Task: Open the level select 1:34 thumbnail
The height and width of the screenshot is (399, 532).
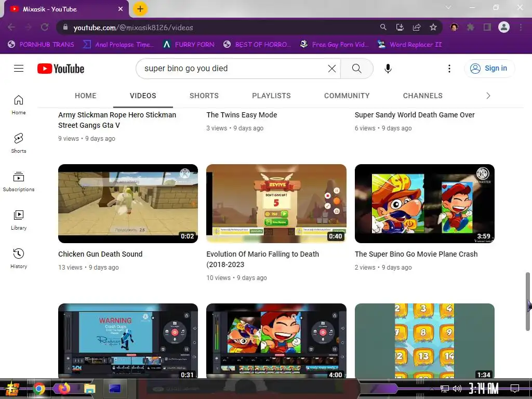Action: point(424,341)
